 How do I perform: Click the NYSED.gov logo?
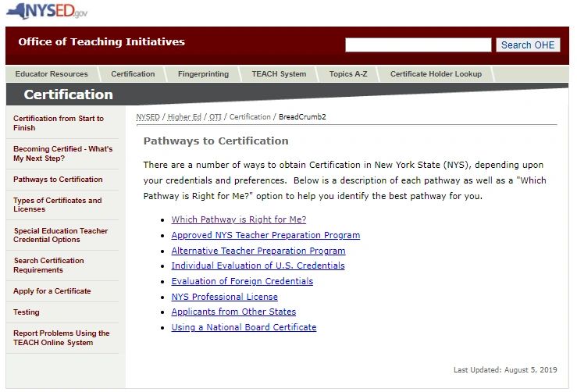(47, 11)
